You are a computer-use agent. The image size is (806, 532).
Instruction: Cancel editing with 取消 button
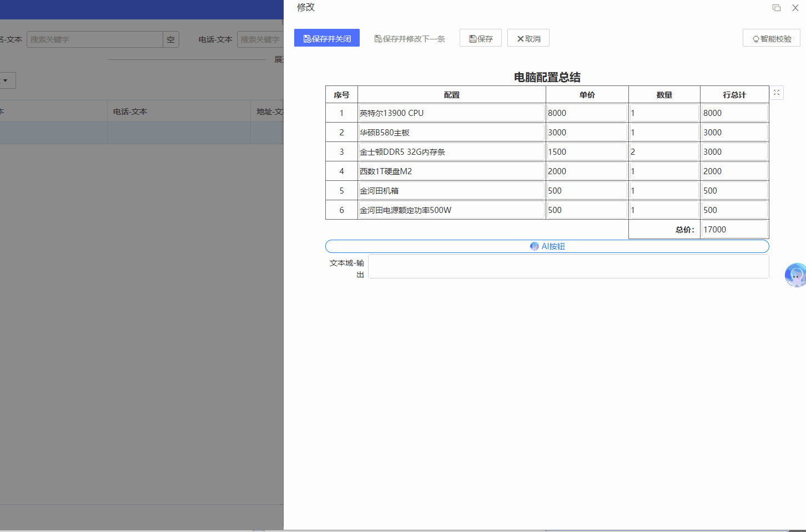tap(528, 38)
